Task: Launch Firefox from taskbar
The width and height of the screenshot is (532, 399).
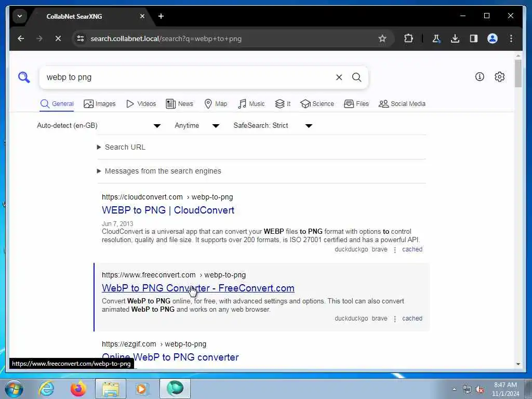Action: click(78, 389)
